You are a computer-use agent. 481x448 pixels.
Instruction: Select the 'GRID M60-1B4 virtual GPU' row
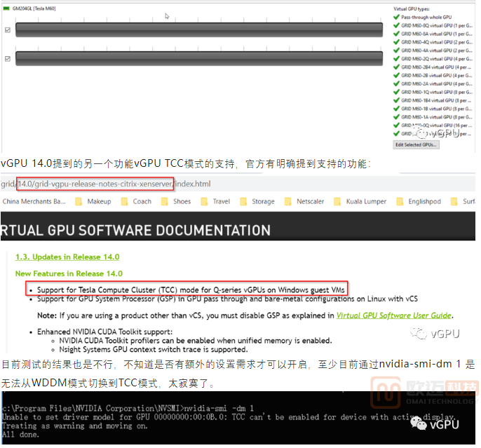pos(433,100)
